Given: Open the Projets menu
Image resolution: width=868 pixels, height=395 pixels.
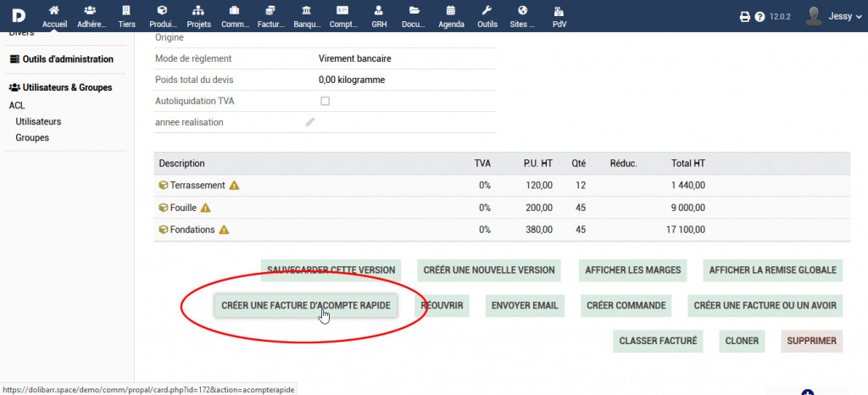Looking at the screenshot, I should point(198,15).
